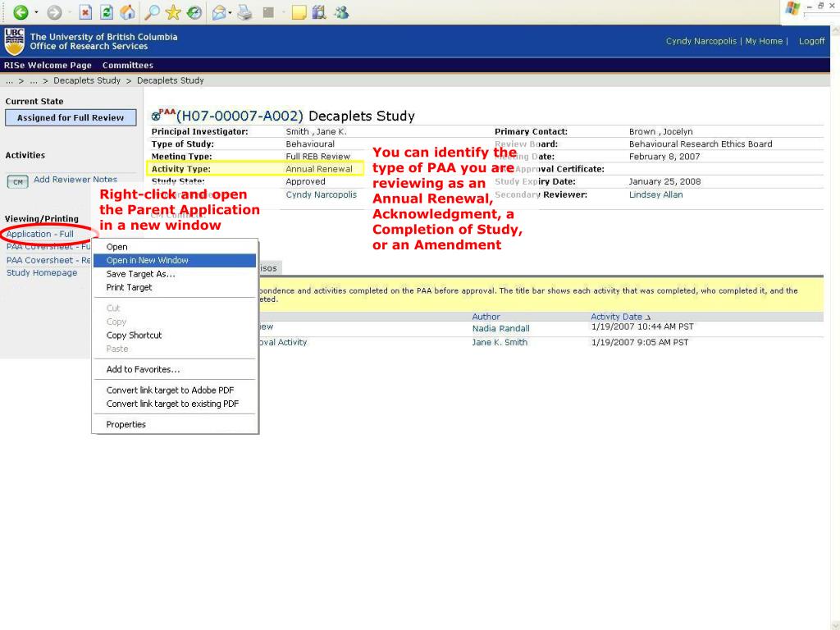Click the CM icon beside Add Reviewer Notes

coord(18,181)
